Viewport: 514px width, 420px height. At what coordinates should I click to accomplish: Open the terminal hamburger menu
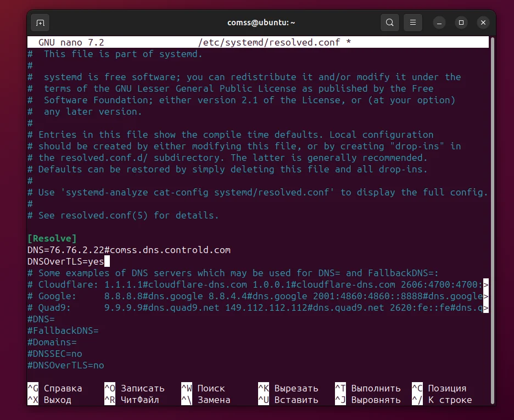[x=413, y=23]
